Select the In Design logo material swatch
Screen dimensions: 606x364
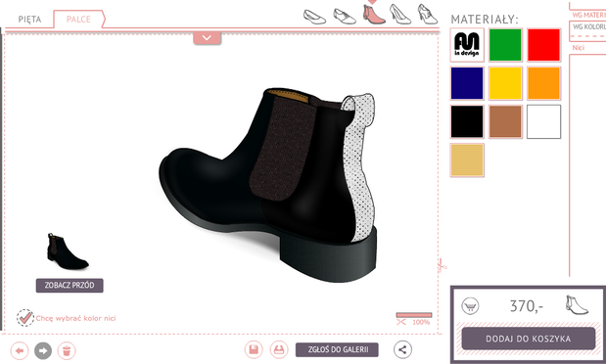click(x=467, y=45)
